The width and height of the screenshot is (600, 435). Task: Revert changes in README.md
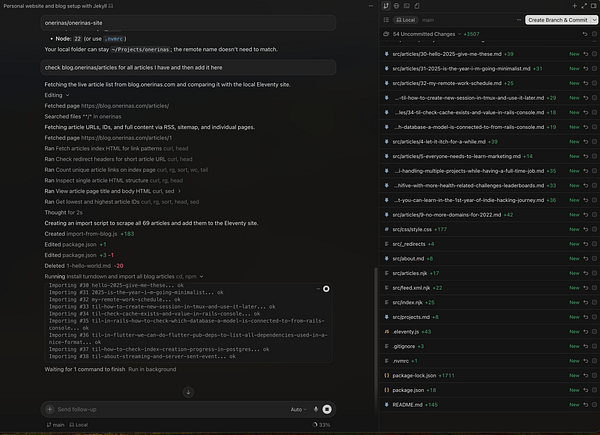click(x=586, y=404)
